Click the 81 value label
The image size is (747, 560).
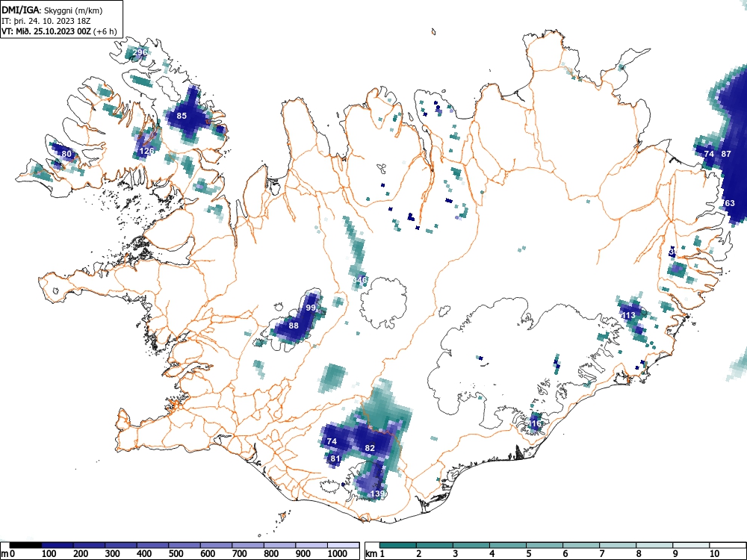[335, 459]
